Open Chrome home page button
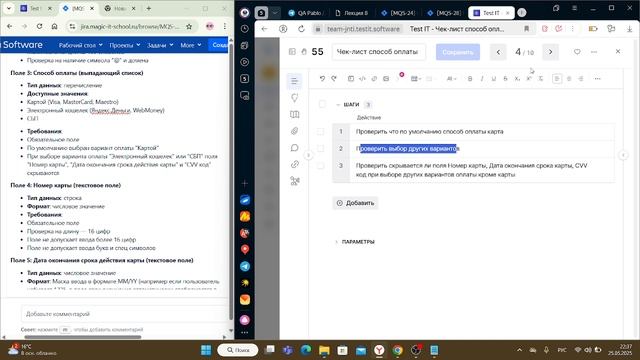Screen dimensions: 640x360 (54, 26)
